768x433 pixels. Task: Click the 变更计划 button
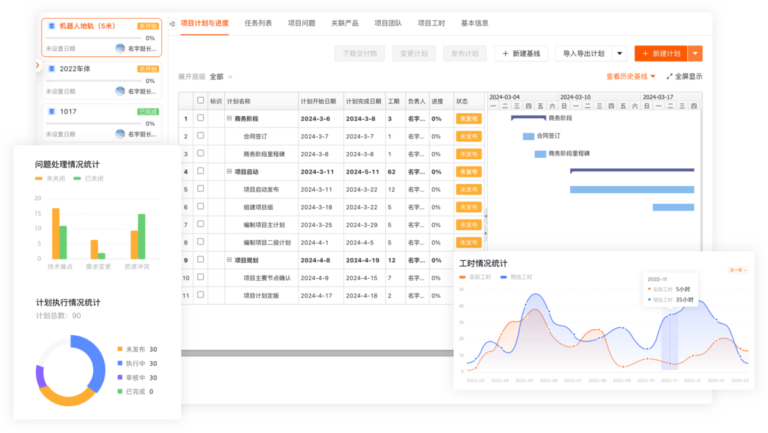coord(414,53)
